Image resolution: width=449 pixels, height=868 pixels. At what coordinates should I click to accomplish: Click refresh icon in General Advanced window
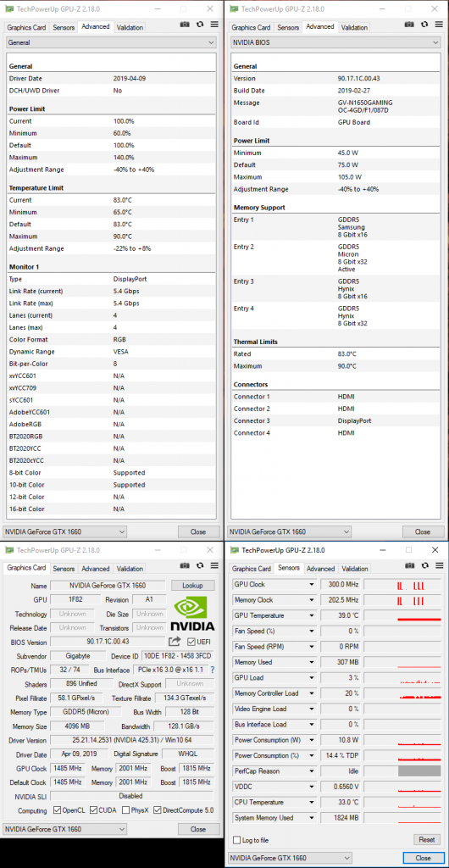click(x=200, y=25)
